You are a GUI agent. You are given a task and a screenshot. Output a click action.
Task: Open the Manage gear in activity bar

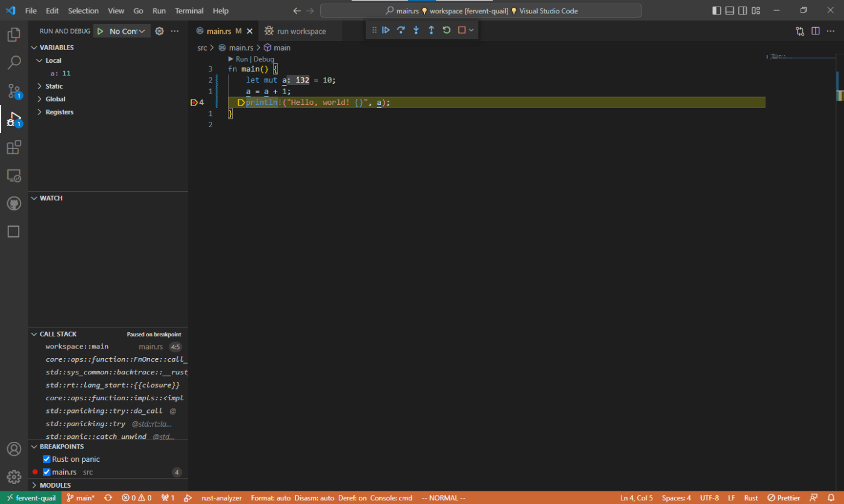[x=14, y=477]
